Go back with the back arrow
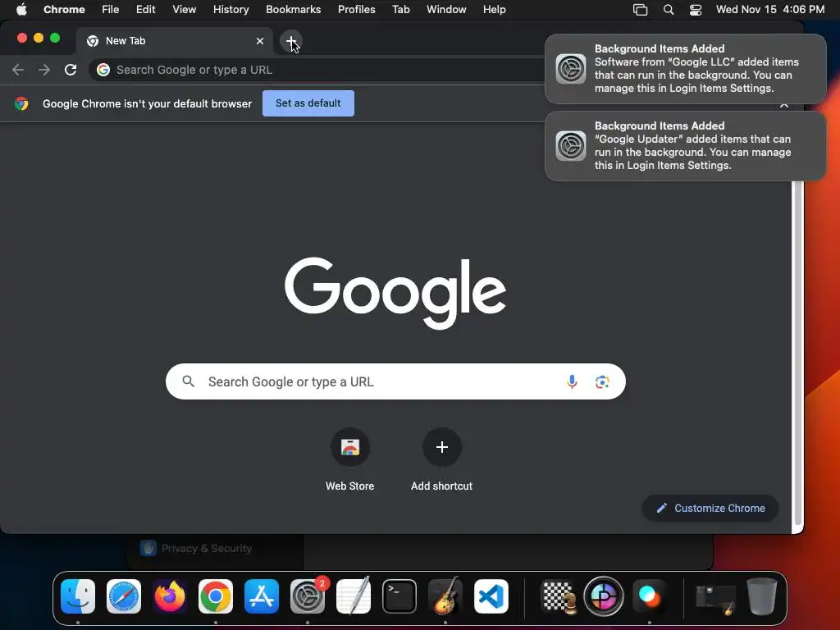The height and width of the screenshot is (630, 840). click(x=18, y=70)
